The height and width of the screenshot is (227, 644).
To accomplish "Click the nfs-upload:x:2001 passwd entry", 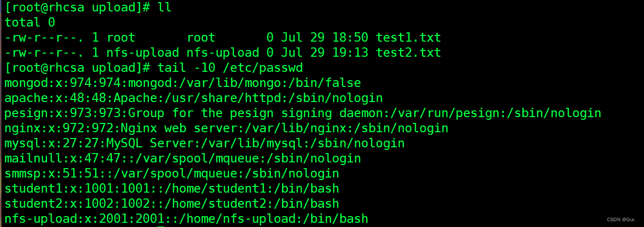I will 186,218.
